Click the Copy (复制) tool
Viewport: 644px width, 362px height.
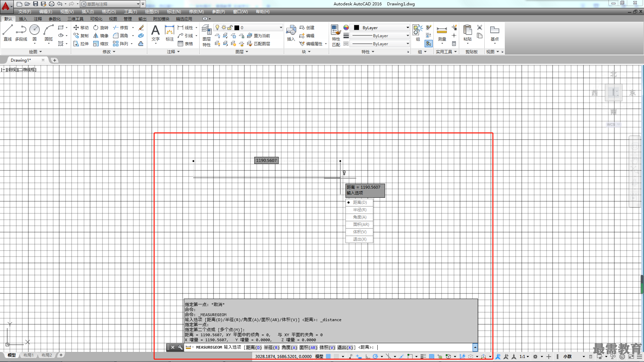[x=81, y=36]
